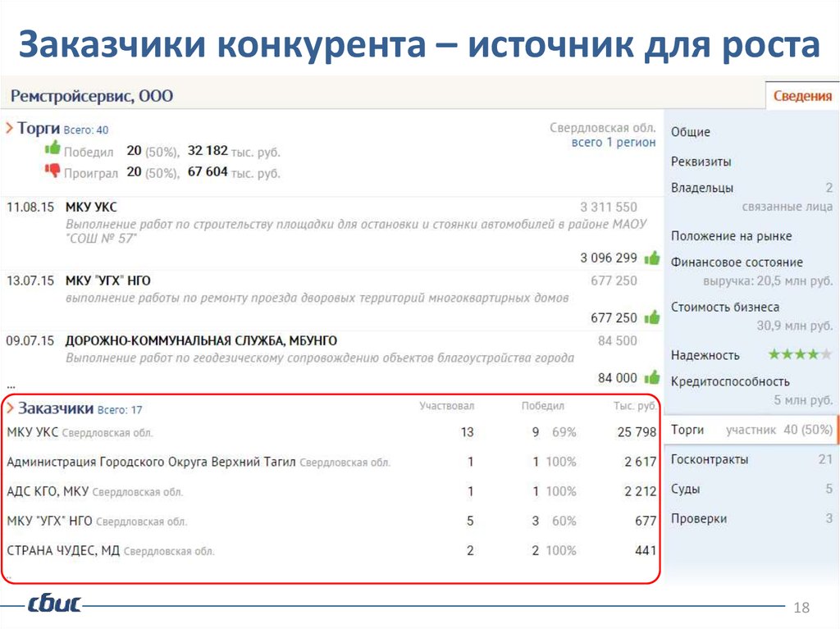Image resolution: width=840 pixels, height=629 pixels.
Task: Open customer row МКУ "УГХ" НГО Свердловская
Action: tap(331, 520)
